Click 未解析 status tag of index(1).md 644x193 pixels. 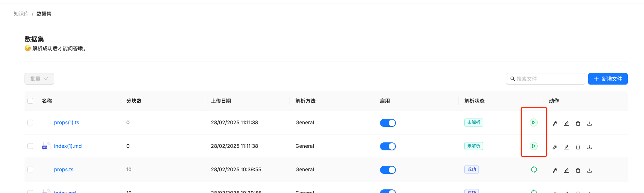click(x=474, y=146)
